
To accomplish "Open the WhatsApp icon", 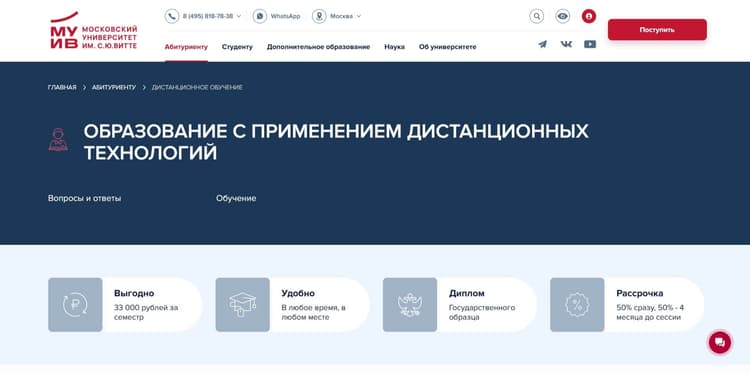I will [260, 16].
